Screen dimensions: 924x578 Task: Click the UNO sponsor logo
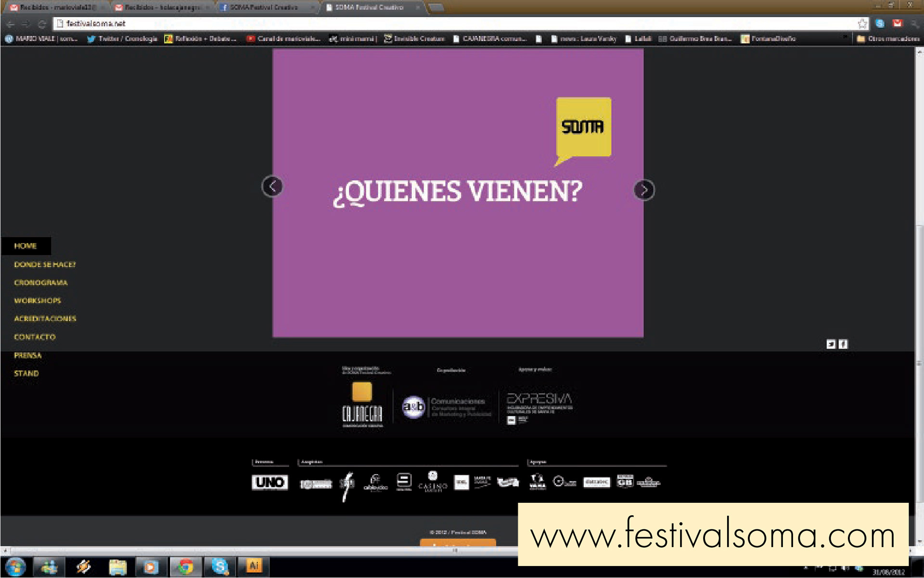269,482
